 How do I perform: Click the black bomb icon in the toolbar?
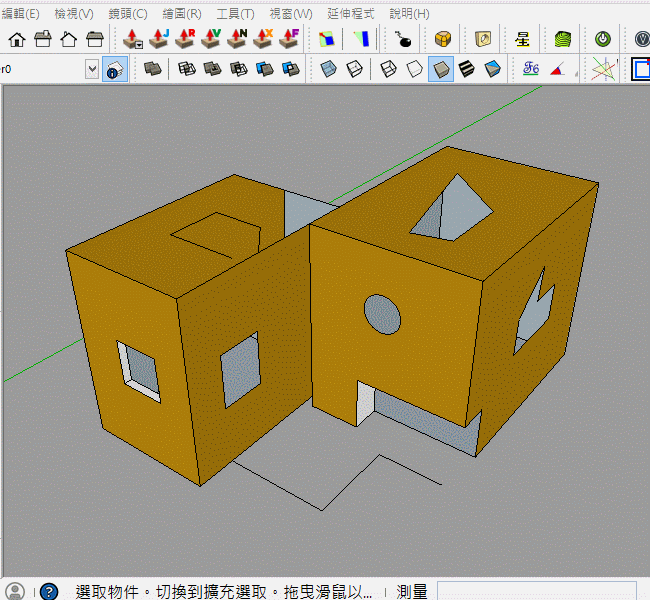(x=403, y=39)
